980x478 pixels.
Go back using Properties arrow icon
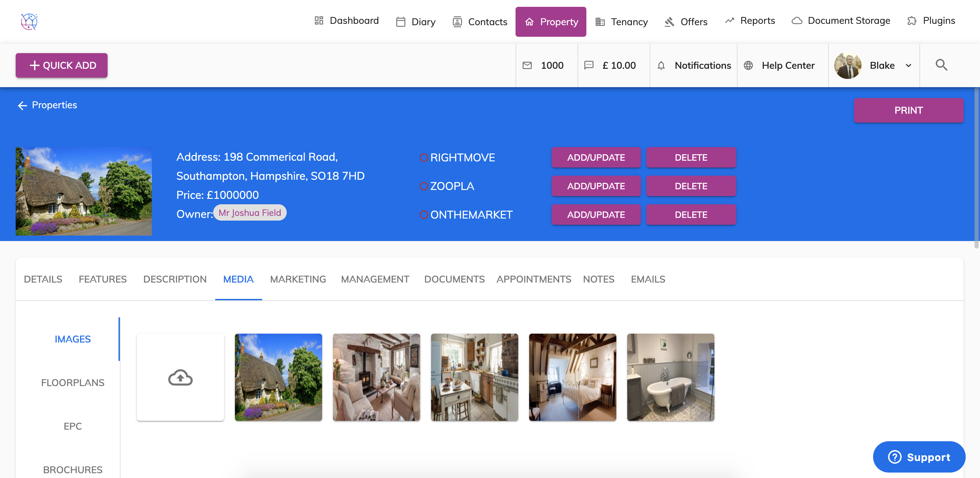(22, 105)
